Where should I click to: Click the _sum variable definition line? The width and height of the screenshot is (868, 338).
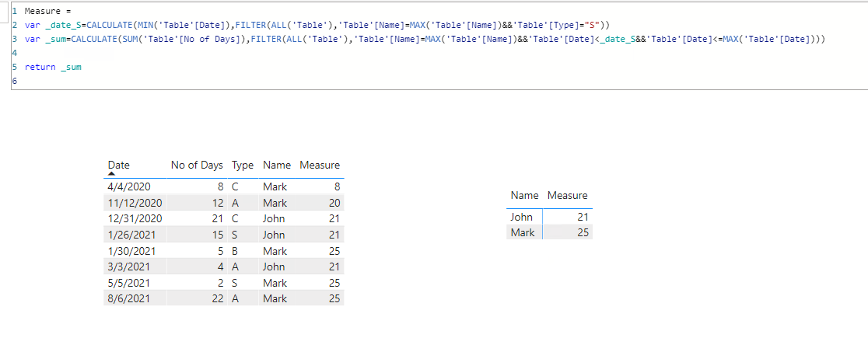[426, 40]
